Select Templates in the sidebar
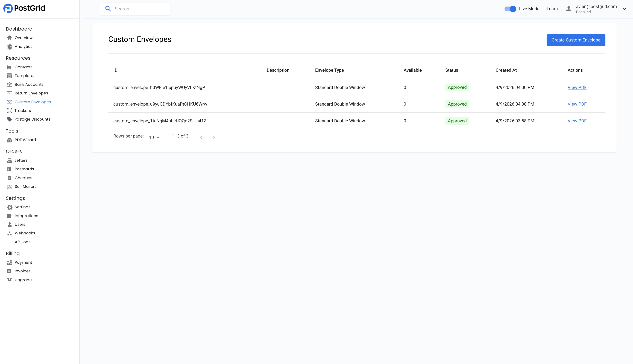Image resolution: width=633 pixels, height=364 pixels. click(x=25, y=76)
